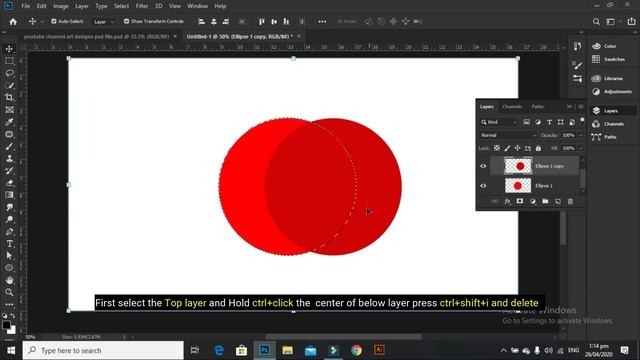Select the Move tool in toolbox
The image size is (640, 360).
pyautogui.click(x=9, y=49)
